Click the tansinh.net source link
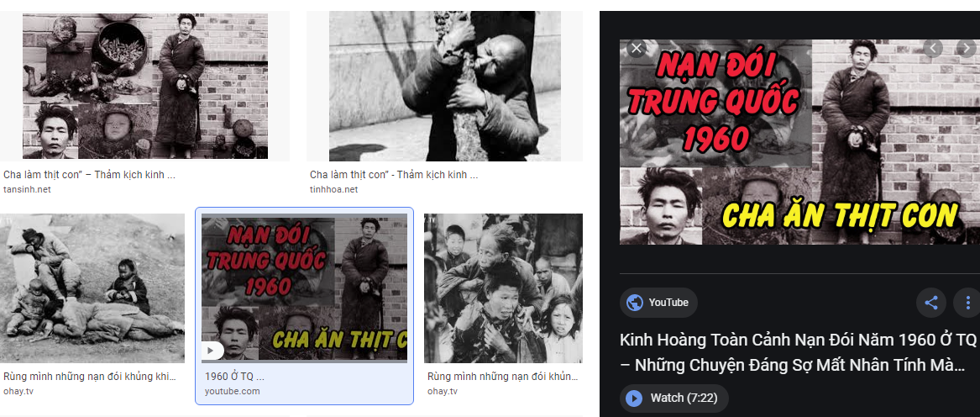The width and height of the screenshot is (980, 417). (x=27, y=189)
